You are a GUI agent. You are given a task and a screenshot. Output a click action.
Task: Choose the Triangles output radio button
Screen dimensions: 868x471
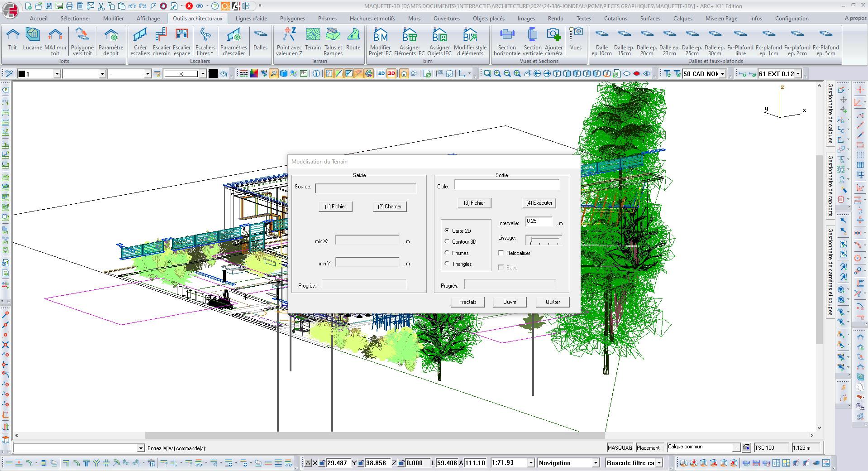[447, 264]
